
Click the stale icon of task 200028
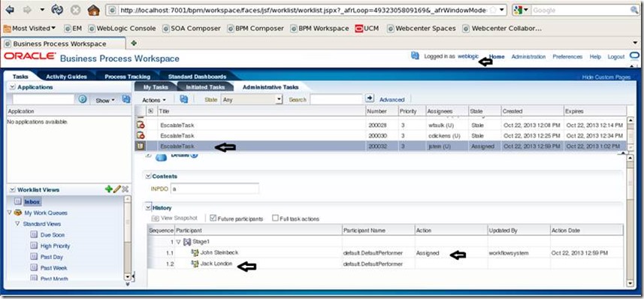pyautogui.click(x=141, y=125)
